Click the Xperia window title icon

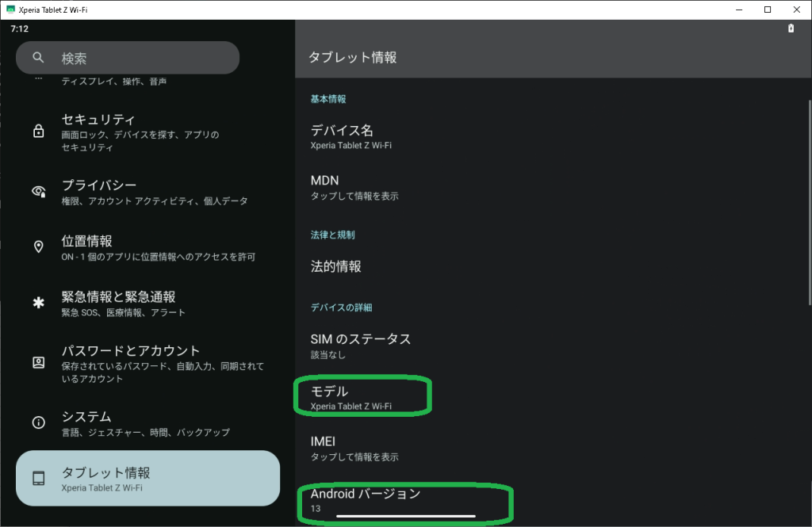10,10
